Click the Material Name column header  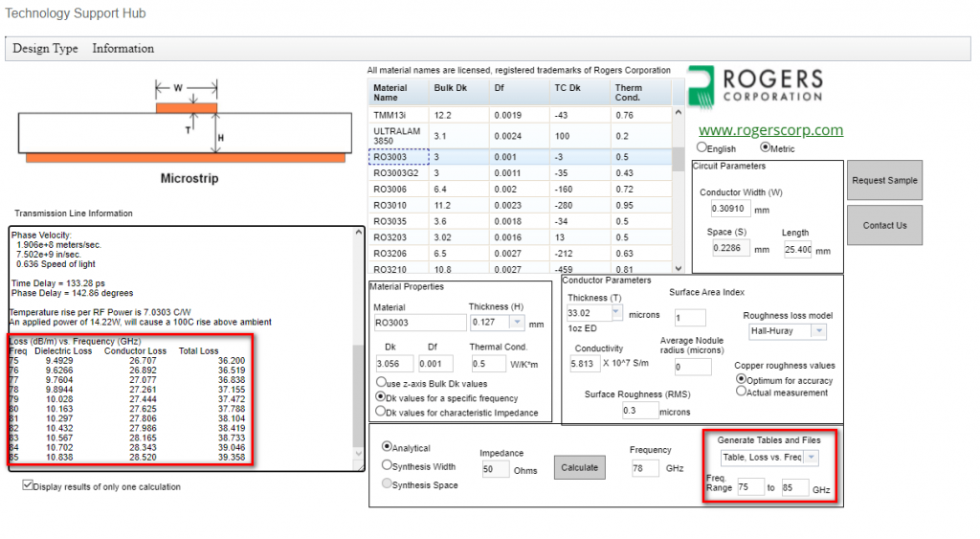pyautogui.click(x=398, y=93)
